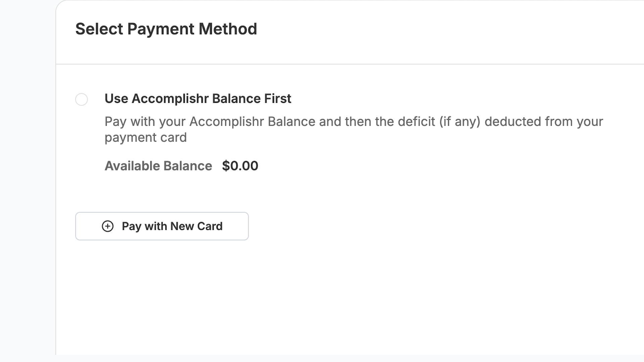Click the balance deficit description paragraph
The image size is (644, 362).
click(x=354, y=129)
